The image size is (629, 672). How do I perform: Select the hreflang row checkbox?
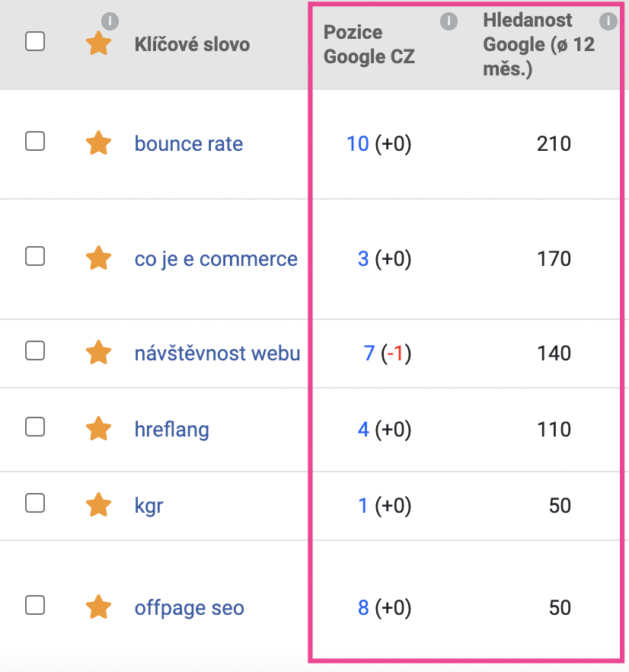pos(35,427)
